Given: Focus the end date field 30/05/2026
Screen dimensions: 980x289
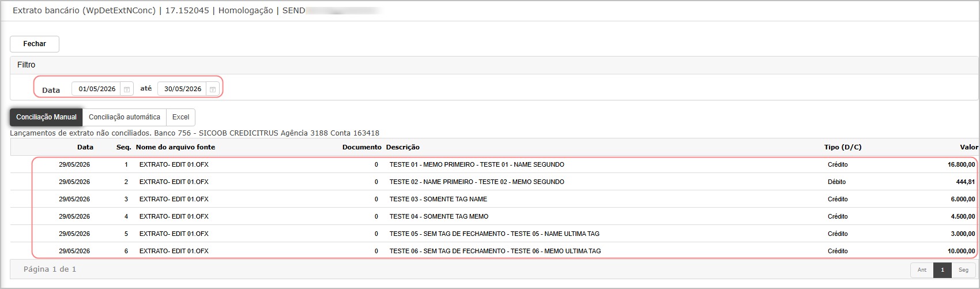Looking at the screenshot, I should [x=182, y=89].
